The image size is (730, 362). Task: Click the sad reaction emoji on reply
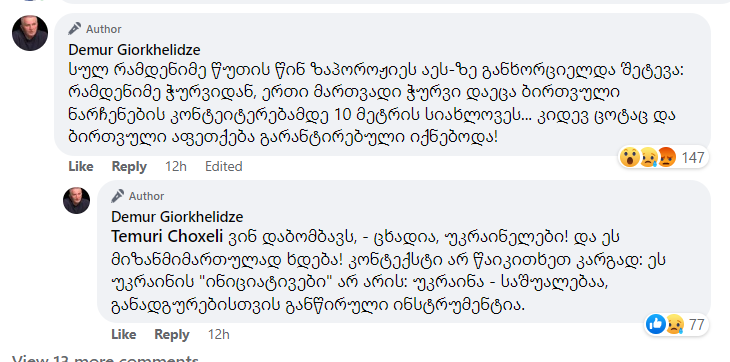pyautogui.click(x=675, y=324)
